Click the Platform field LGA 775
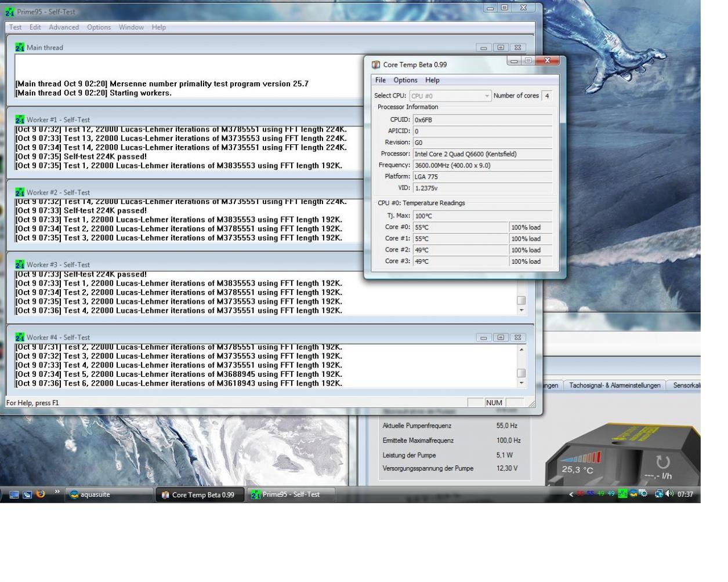The image size is (728, 582). click(482, 176)
